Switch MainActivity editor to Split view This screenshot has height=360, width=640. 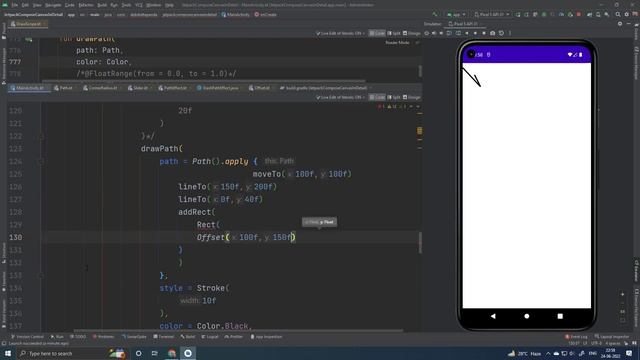393,97
